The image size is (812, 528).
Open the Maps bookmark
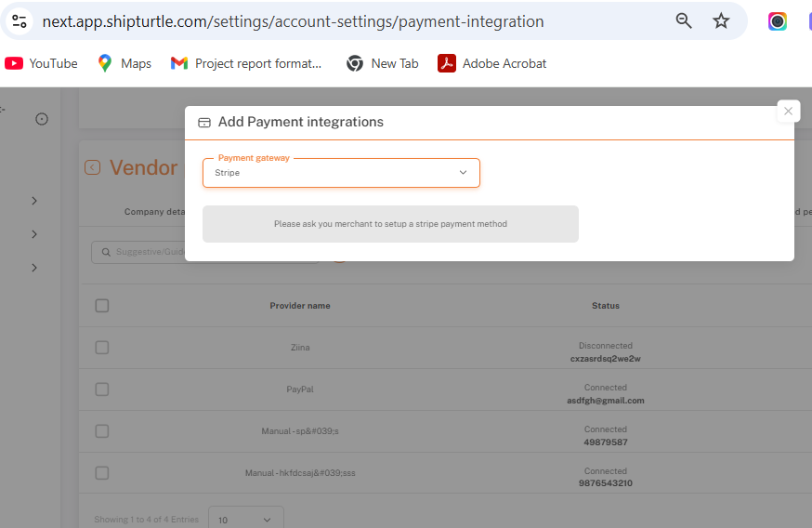[124, 63]
